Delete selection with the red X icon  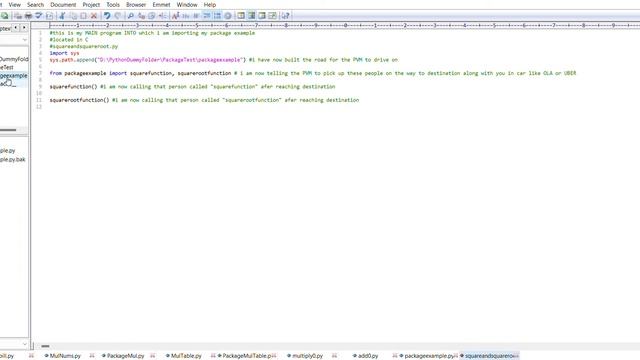[94, 16]
